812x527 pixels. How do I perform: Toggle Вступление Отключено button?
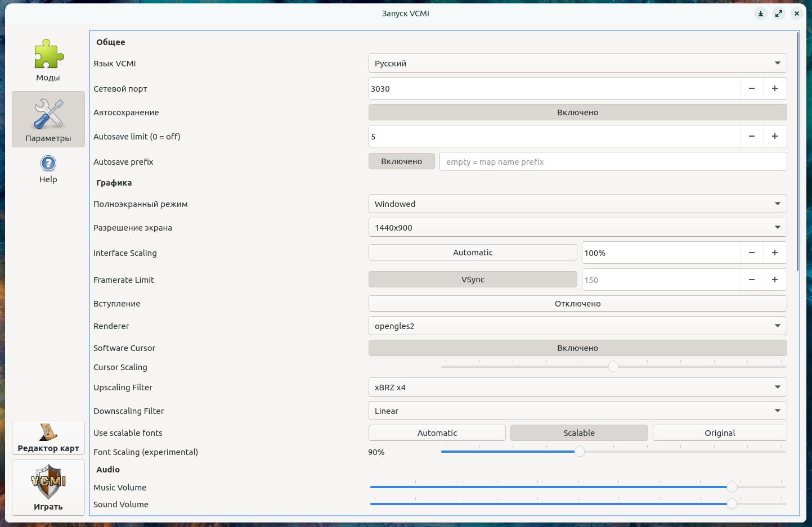(577, 304)
